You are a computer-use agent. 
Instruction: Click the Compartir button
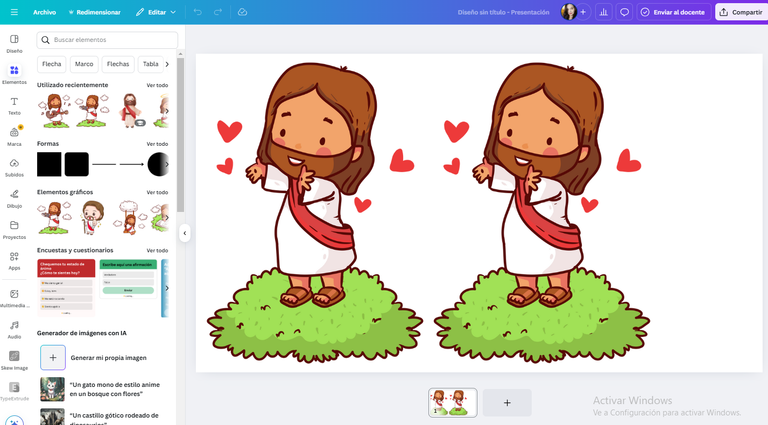click(x=742, y=12)
